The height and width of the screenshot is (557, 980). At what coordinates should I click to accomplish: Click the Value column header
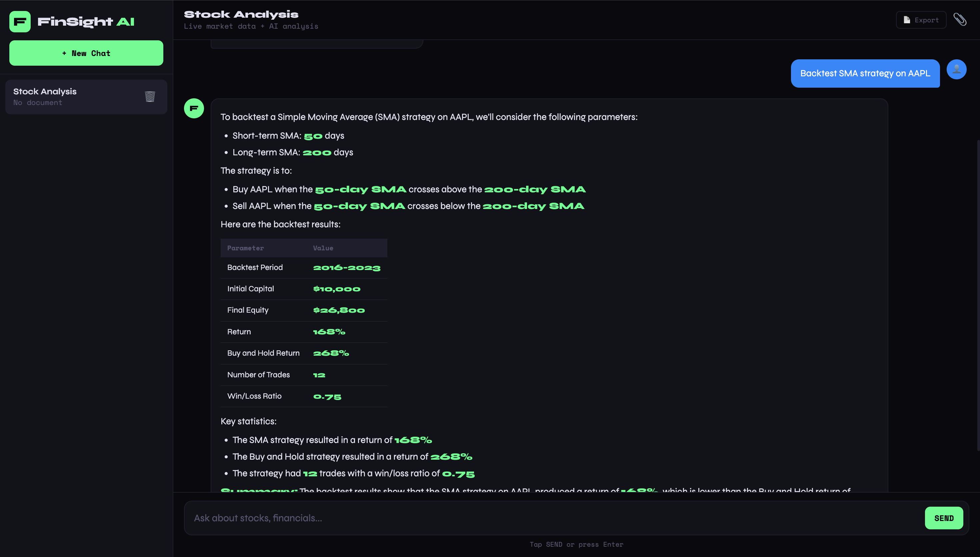pos(323,248)
